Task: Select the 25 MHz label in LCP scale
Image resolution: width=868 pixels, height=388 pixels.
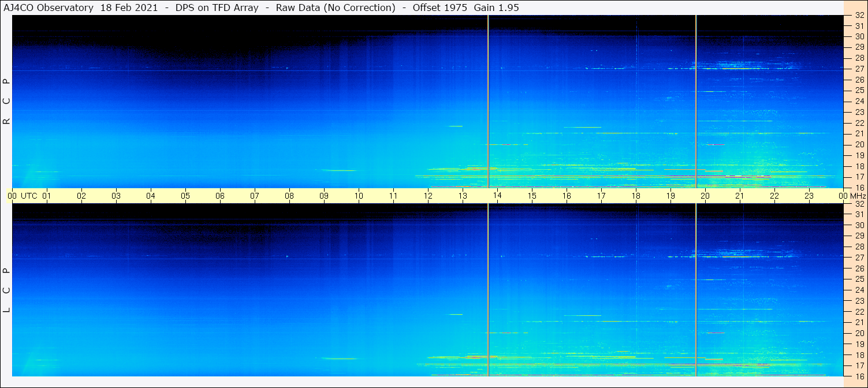Action: click(859, 279)
